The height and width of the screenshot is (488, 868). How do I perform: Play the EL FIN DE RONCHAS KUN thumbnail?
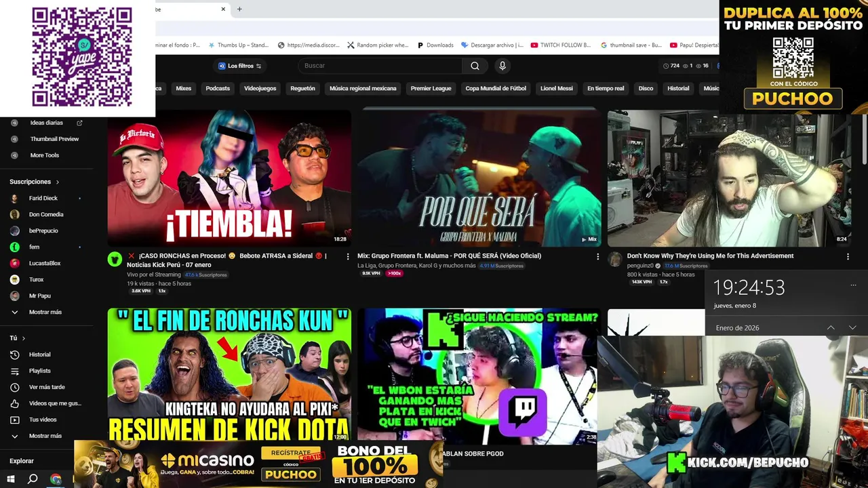coord(229,376)
